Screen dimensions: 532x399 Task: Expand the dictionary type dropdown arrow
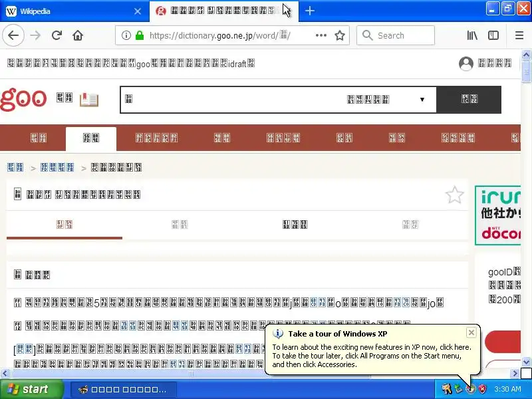click(422, 99)
